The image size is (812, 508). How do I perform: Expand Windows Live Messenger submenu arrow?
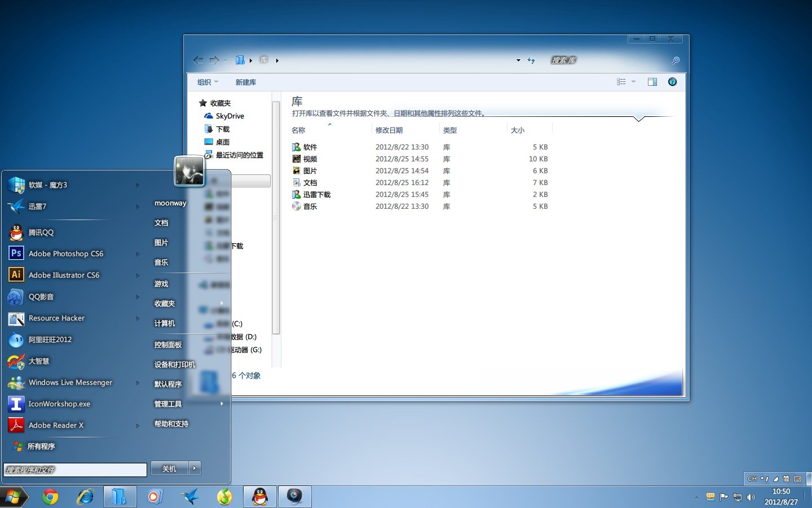(x=138, y=383)
